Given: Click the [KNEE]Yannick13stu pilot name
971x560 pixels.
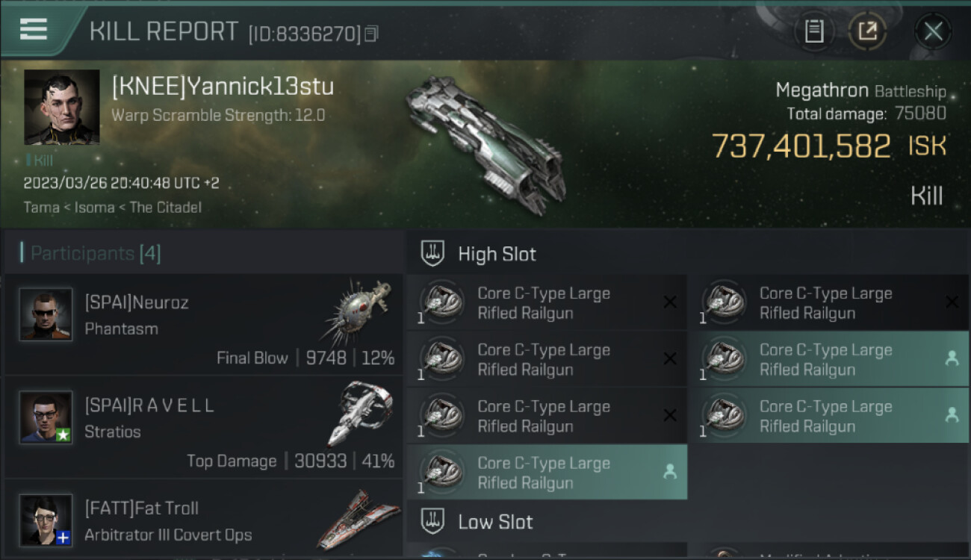Looking at the screenshot, I should tap(223, 87).
